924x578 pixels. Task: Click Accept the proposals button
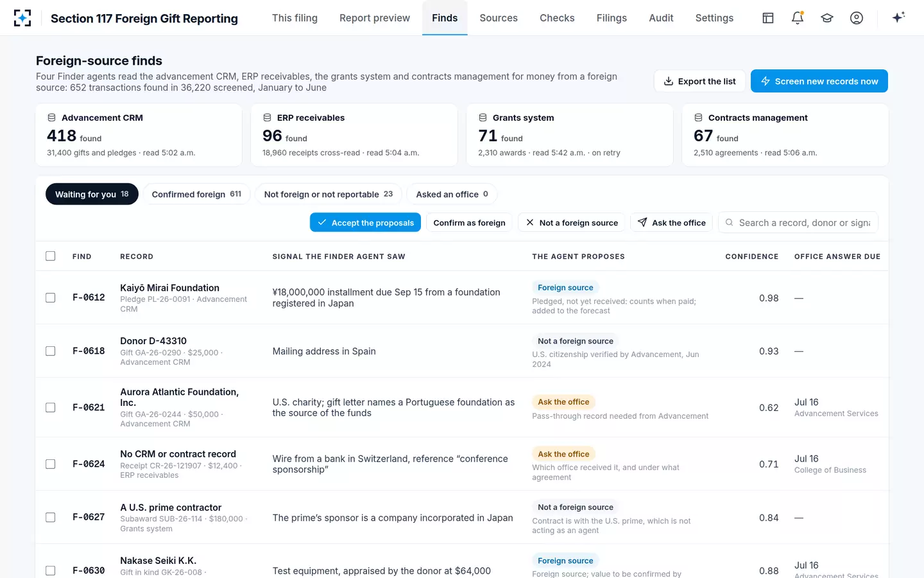point(365,222)
